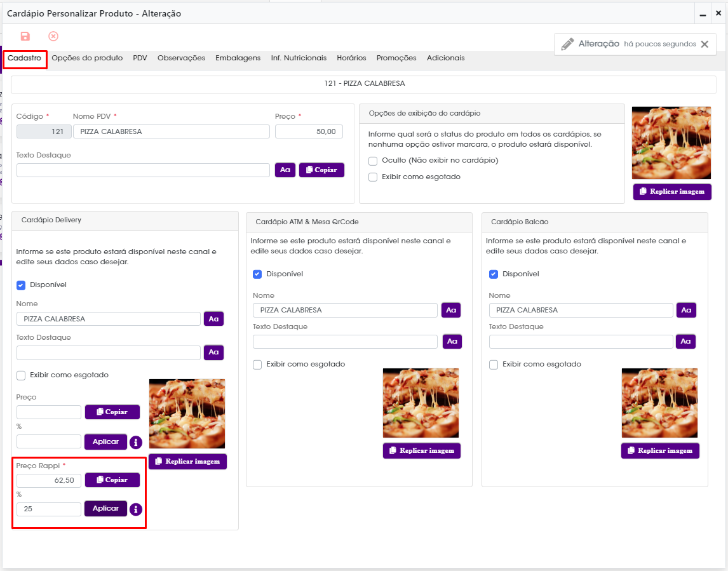
Task: Click Preço Rappi field showing 62,50
Action: point(49,480)
